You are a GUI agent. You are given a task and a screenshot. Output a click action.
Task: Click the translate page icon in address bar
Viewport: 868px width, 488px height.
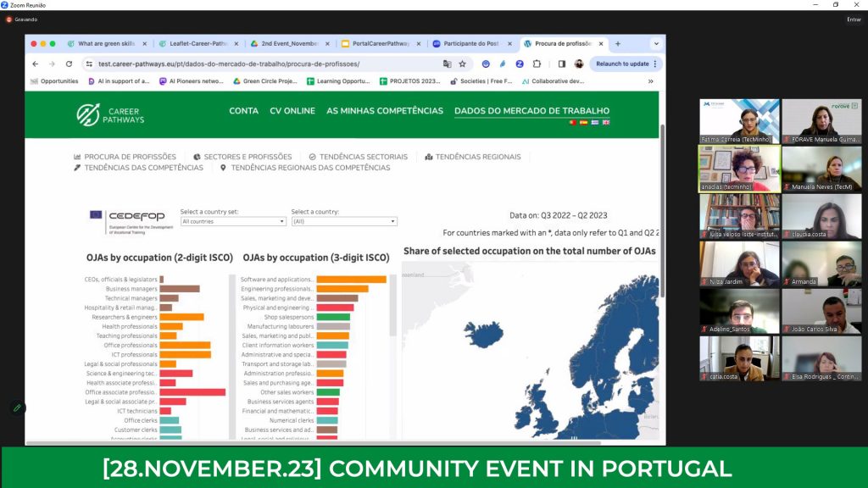click(x=447, y=64)
